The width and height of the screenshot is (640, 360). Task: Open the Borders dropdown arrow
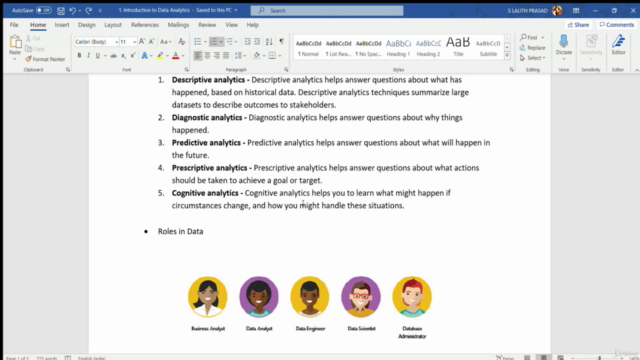(280, 56)
